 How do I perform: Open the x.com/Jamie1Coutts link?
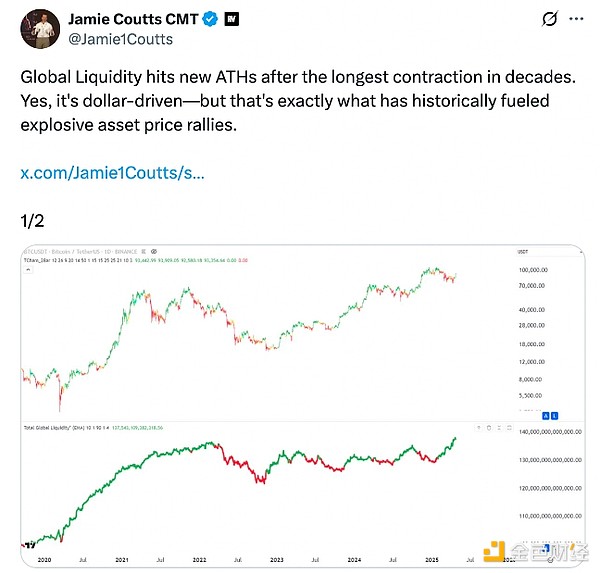(x=112, y=173)
